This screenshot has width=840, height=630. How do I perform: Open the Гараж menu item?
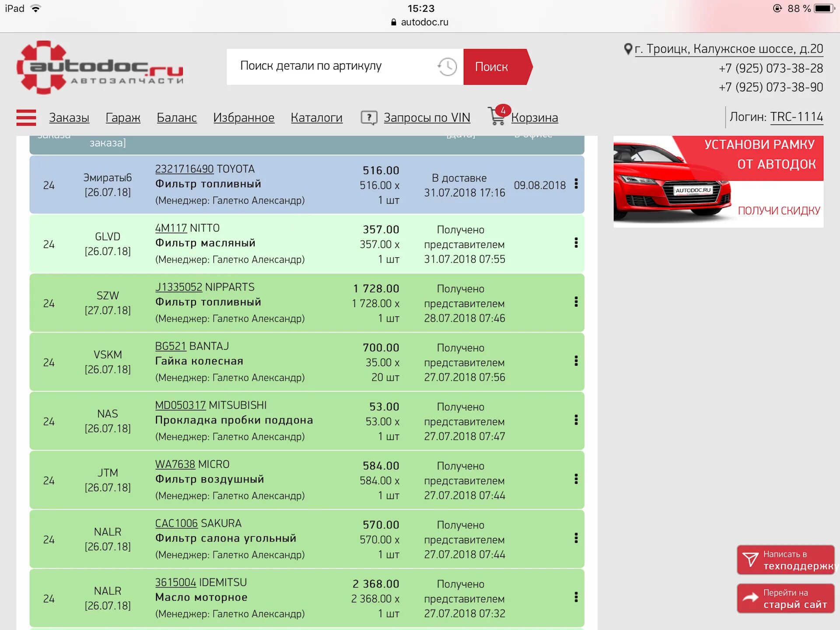click(x=123, y=118)
